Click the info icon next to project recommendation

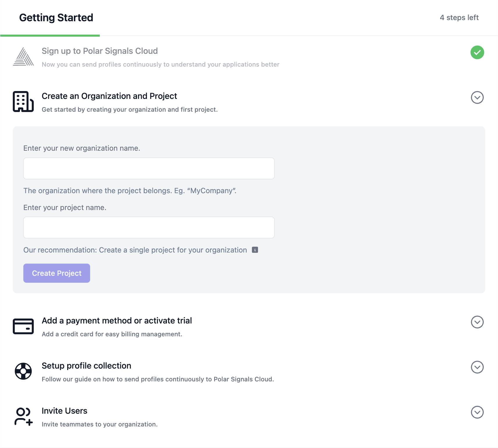(x=255, y=250)
